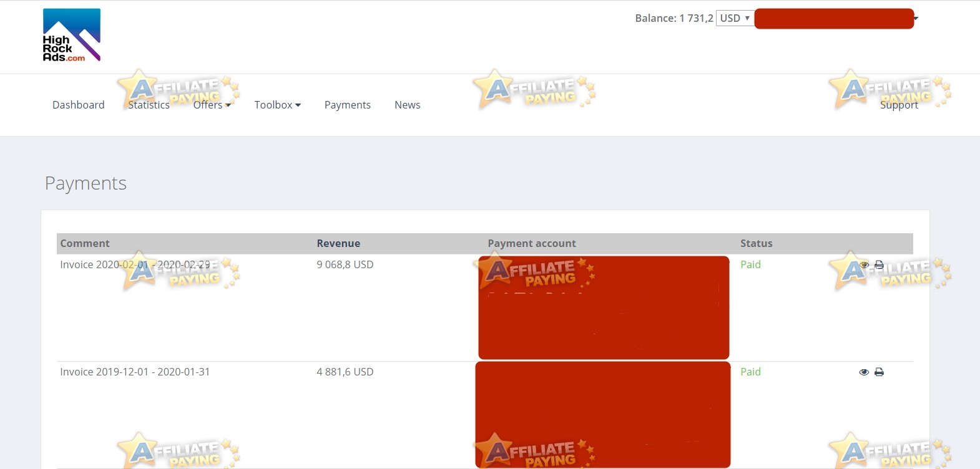980x469 pixels.
Task: Select the Invoice 2019-12-01 - 2020-01-31 comment
Action: tap(135, 372)
